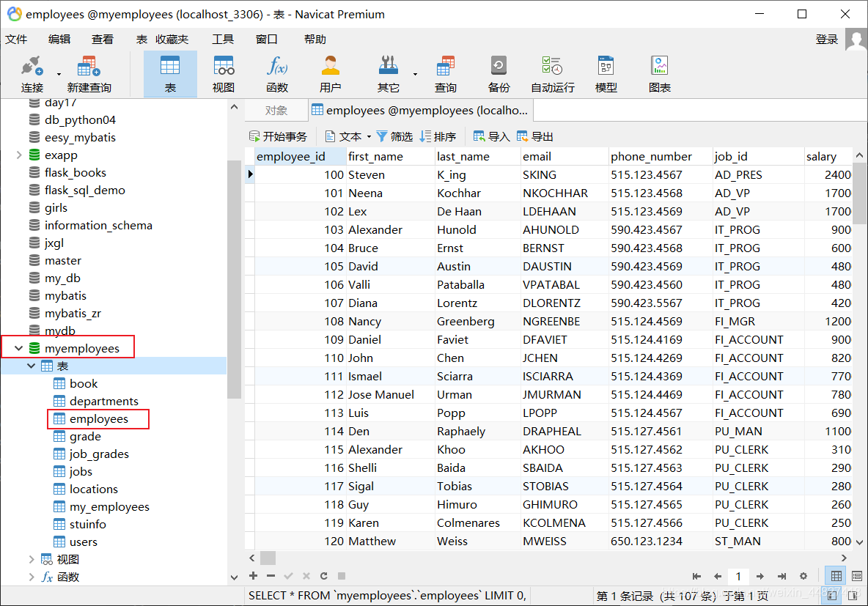Viewport: 868px width, 606px height.
Task: Click the refresh icon below the grid
Action: click(324, 575)
